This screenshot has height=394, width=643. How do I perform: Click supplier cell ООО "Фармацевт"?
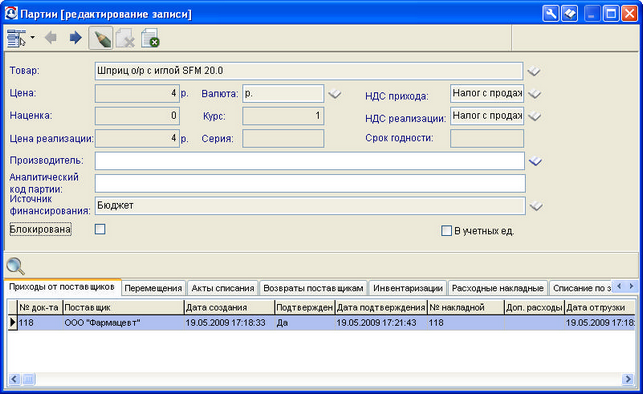(x=123, y=323)
